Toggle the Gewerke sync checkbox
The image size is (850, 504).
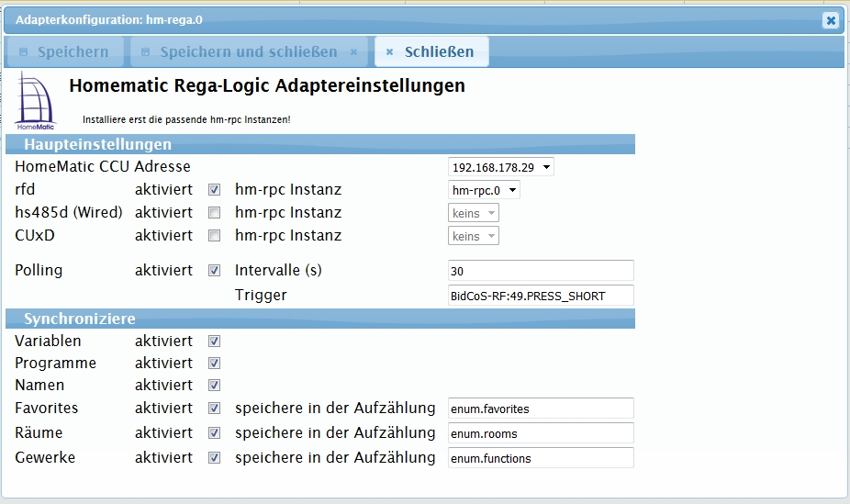click(x=214, y=458)
